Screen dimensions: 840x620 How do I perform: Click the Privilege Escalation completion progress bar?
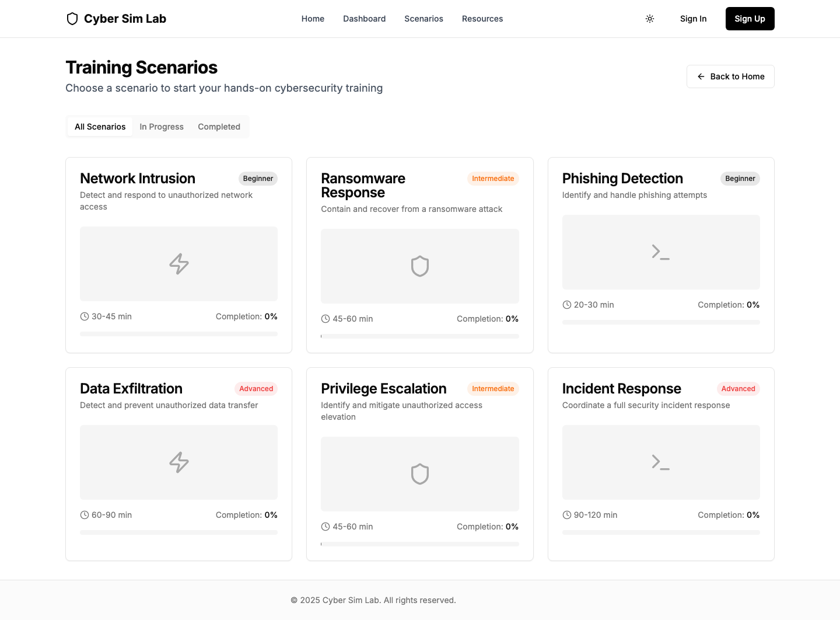(420, 544)
